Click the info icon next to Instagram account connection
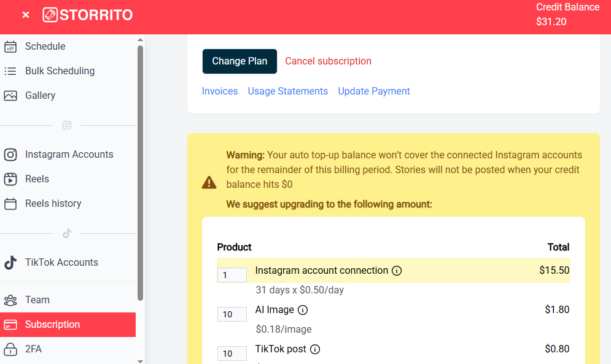Image resolution: width=611 pixels, height=364 pixels. click(397, 270)
